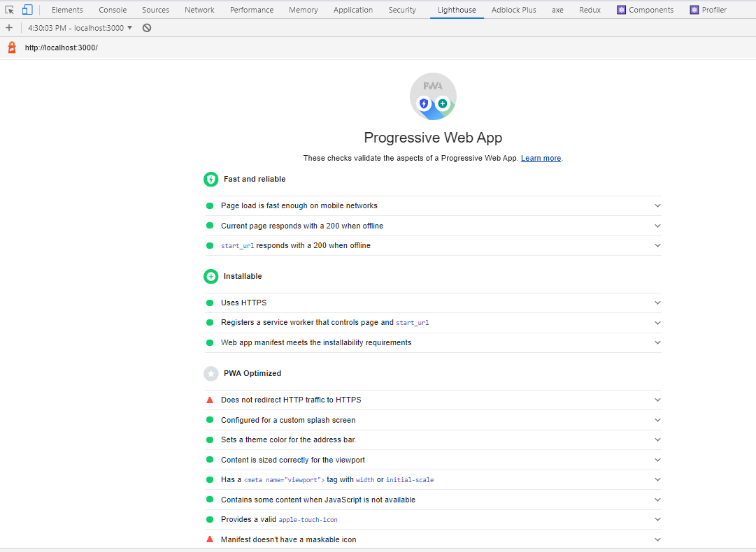Click 'Contains some content when JavaScript is not available'

[318, 500]
